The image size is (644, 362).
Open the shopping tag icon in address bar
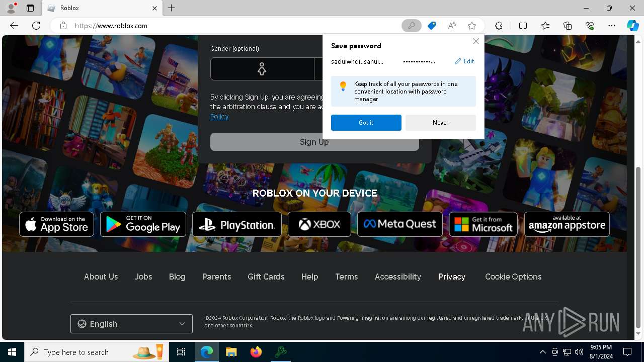click(432, 26)
